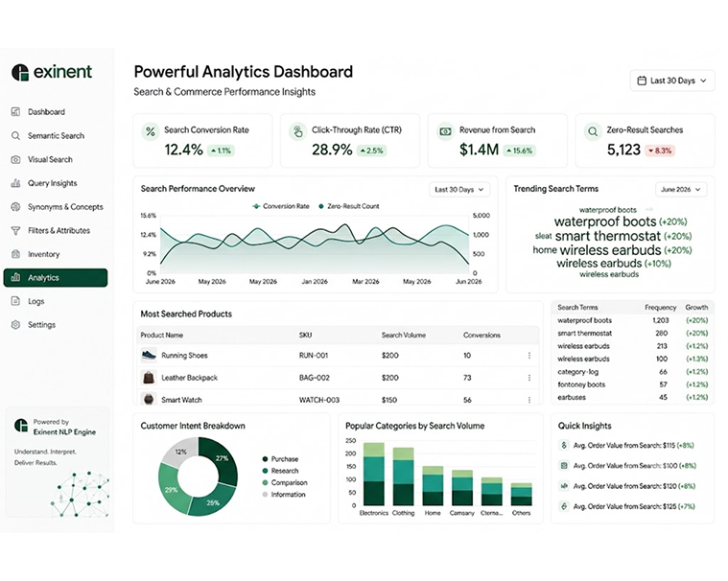Viewport: 728px width, 581px height.
Task: Click the Clothing bar in categories chart
Action: pos(404,476)
